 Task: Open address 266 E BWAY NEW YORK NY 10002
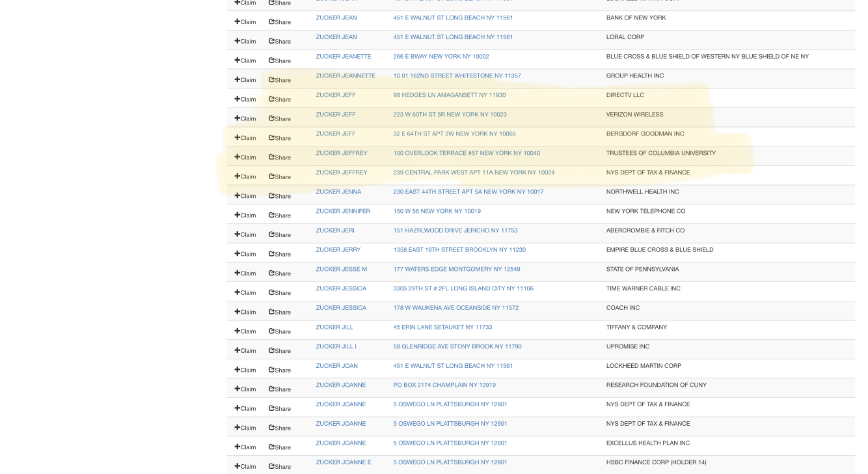click(441, 57)
